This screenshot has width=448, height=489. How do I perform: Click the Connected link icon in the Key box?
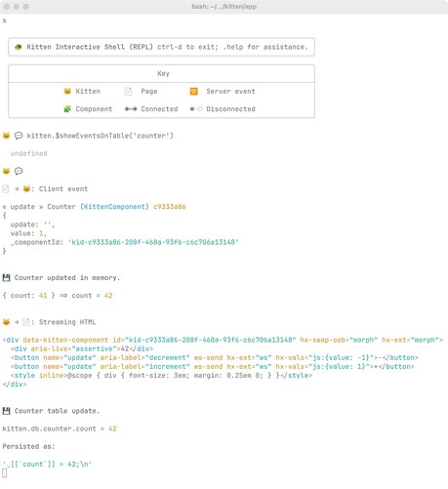pos(131,109)
